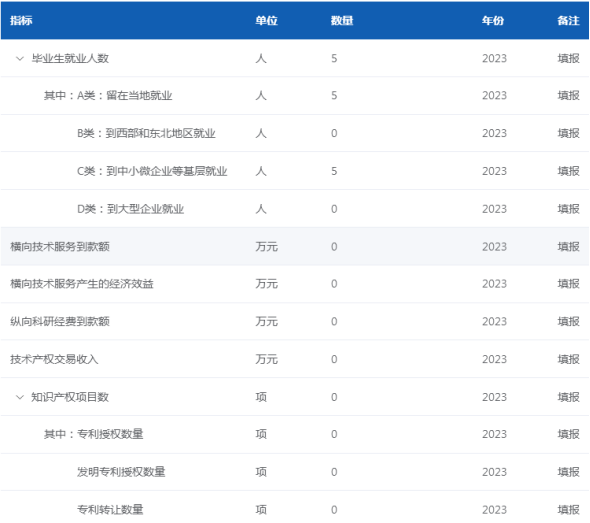
Task: Click 填报 for 毕业生就业人数
Action: (x=569, y=58)
